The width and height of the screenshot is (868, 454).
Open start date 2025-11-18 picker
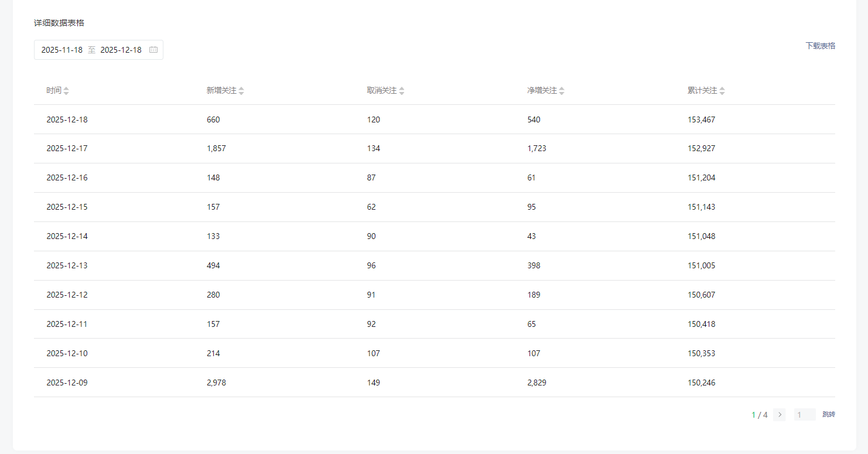[x=62, y=50]
